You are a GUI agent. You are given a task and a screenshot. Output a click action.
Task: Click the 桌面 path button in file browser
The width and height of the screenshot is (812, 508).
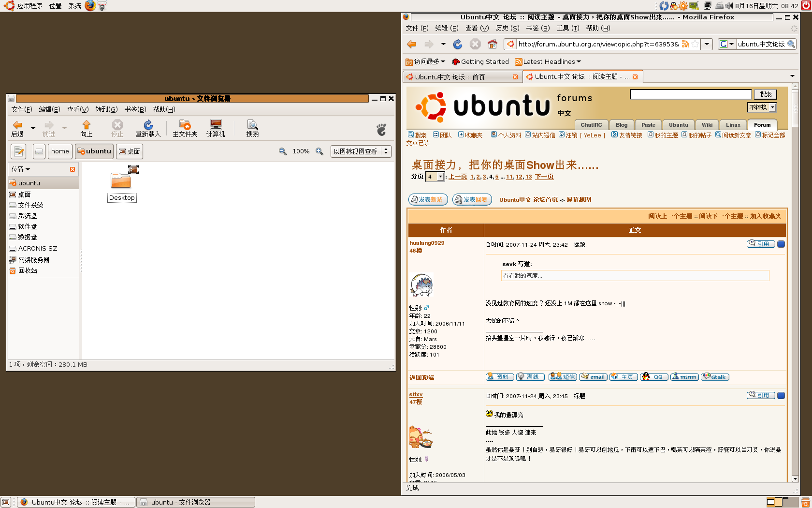pyautogui.click(x=130, y=151)
